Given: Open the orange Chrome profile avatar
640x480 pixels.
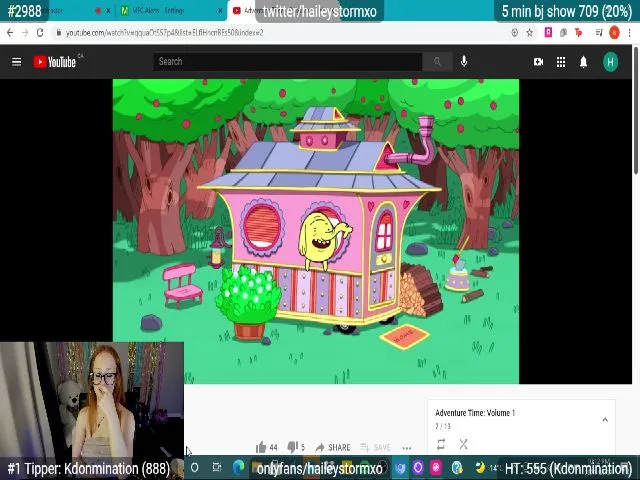Looking at the screenshot, I should pyautogui.click(x=614, y=32).
